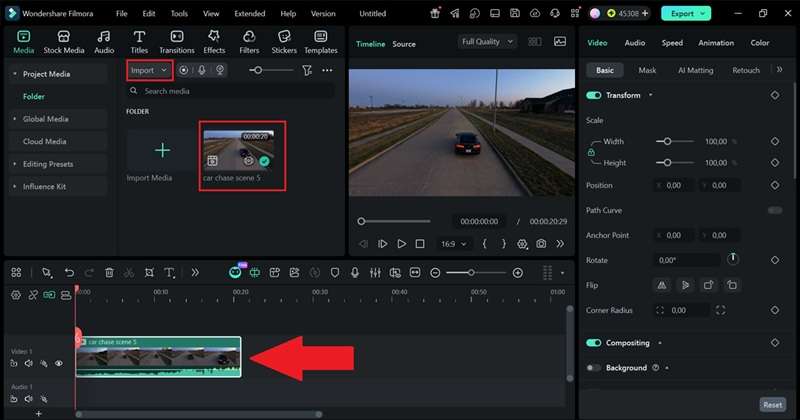Hide the Video 1 track with eye icon

click(59, 363)
